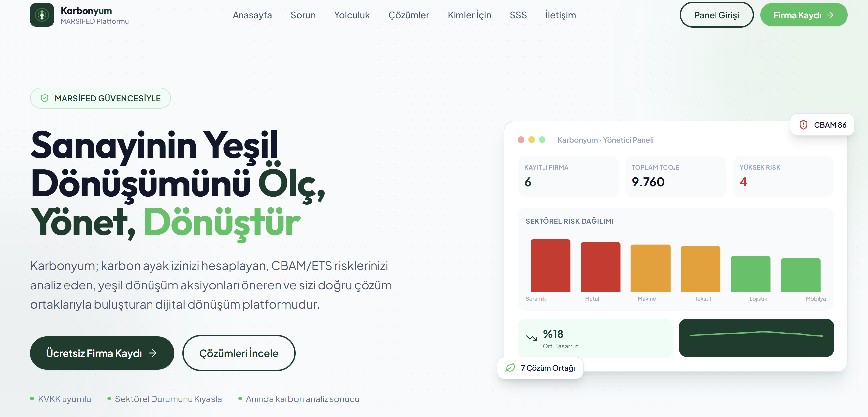The height and width of the screenshot is (417, 868).
Task: Click the dark green trend line chart
Action: coord(756,338)
